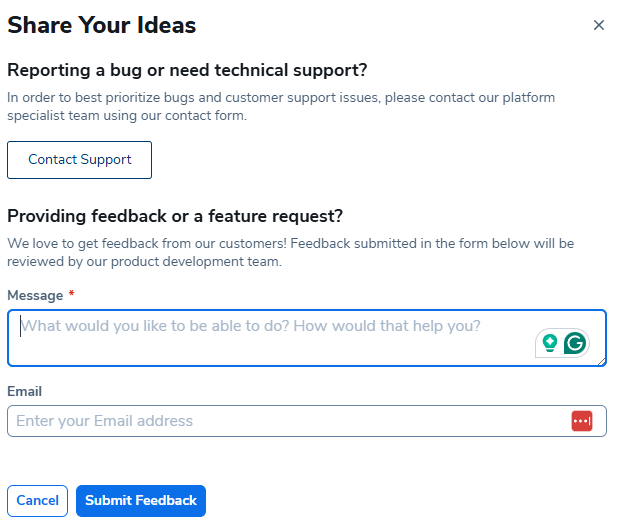Open the red password manager icon
This screenshot has width=621, height=525.
(581, 421)
